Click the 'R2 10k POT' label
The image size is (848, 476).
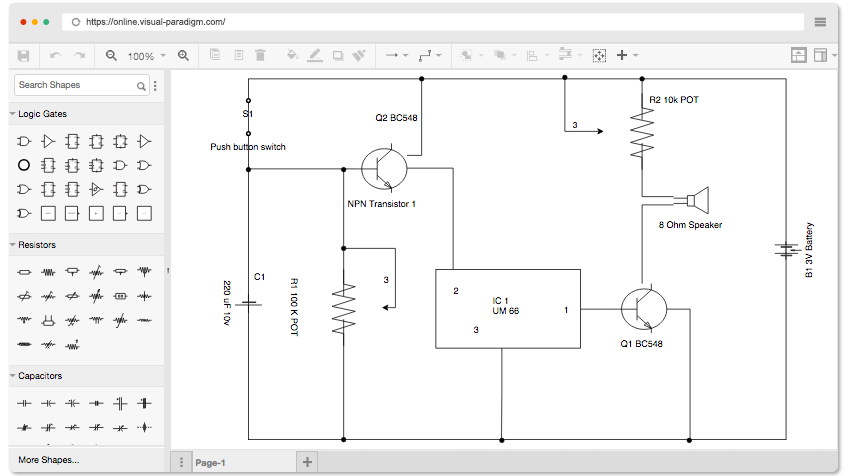tap(674, 100)
